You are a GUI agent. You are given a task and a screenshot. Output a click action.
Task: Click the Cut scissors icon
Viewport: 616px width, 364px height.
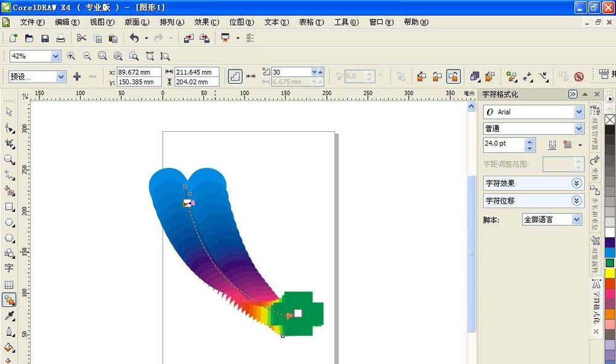81,38
